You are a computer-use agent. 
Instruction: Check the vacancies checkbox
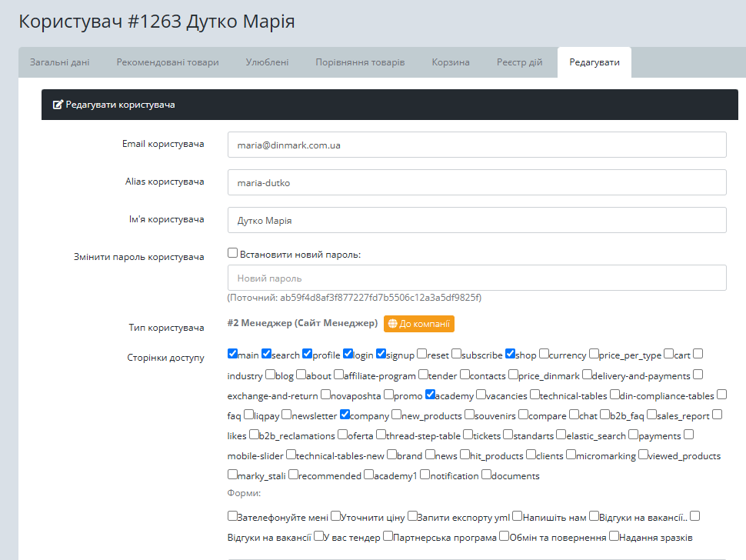(x=481, y=395)
